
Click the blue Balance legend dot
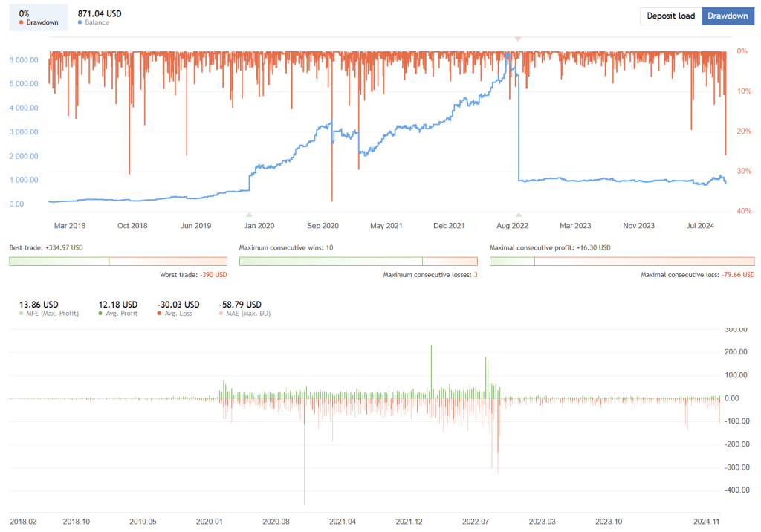(80, 23)
